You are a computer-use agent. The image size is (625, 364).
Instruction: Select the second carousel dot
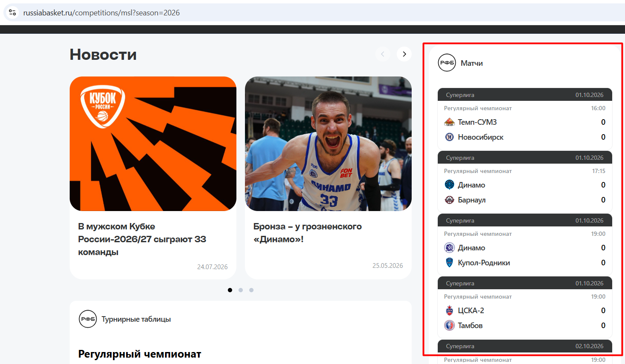click(241, 290)
